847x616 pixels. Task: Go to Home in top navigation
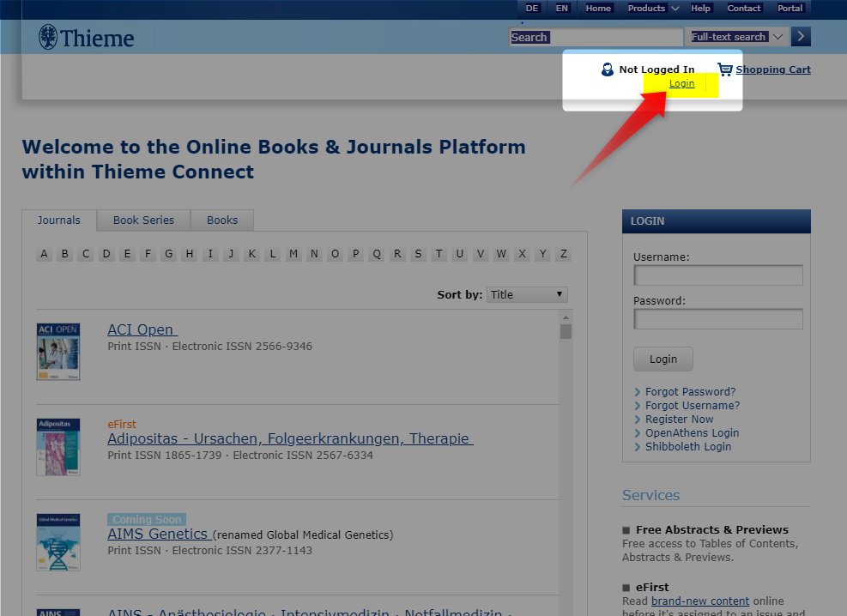coord(598,8)
